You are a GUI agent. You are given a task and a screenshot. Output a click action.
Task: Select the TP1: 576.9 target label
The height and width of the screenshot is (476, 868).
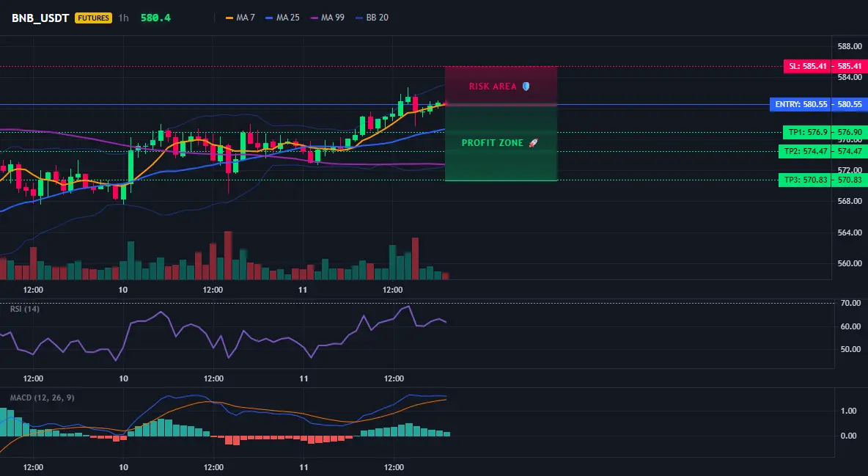pos(808,133)
